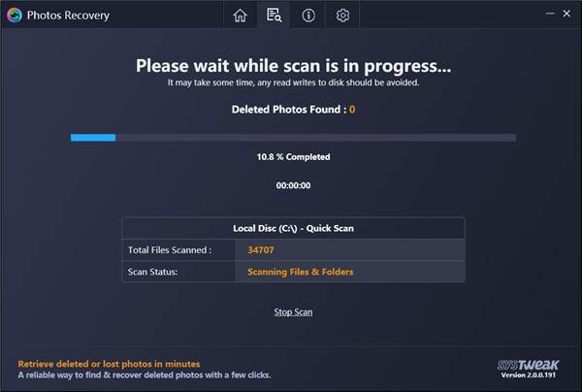Click the '10.8 % Completed' text
This screenshot has height=392, width=582.
point(293,157)
